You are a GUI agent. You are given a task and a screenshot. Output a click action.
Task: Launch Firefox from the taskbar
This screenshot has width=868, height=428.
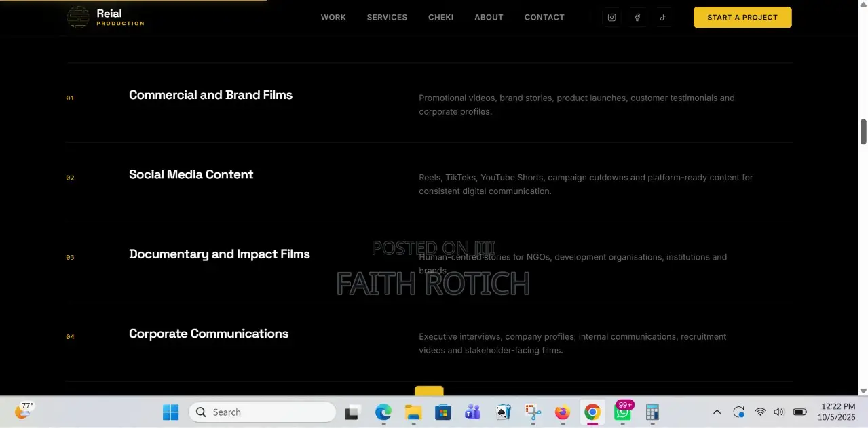[563, 412]
